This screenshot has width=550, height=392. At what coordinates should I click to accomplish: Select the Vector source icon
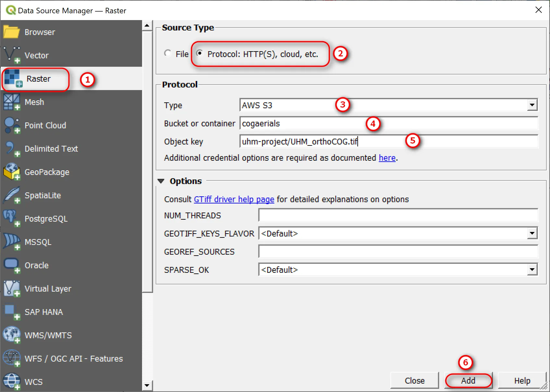pyautogui.click(x=11, y=55)
